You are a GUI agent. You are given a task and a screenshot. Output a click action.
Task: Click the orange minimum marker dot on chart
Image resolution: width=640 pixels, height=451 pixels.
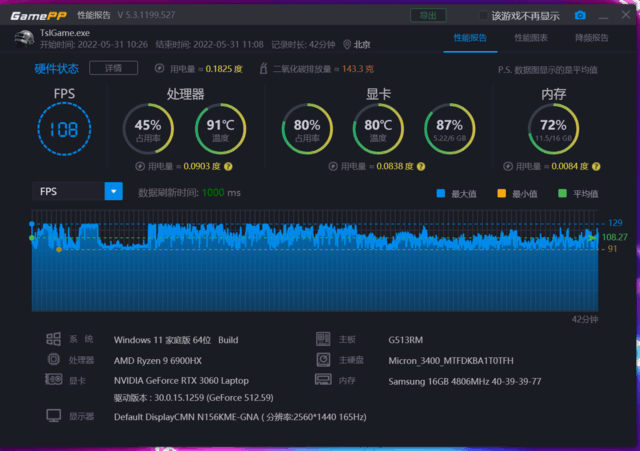point(59,249)
